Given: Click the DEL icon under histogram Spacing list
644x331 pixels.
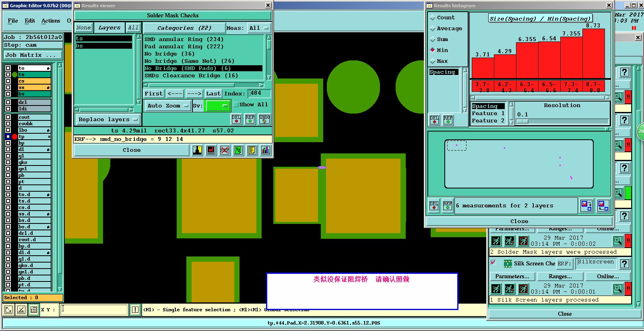Looking at the screenshot, I should click(434, 120).
